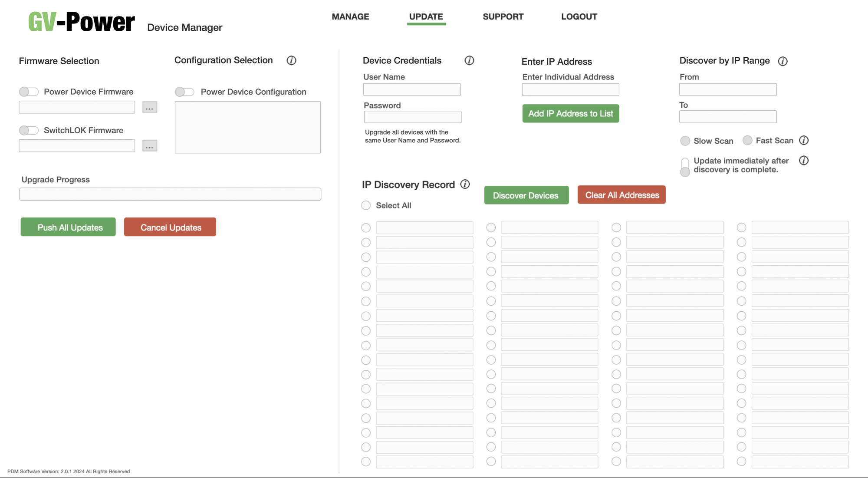Browse for Power Device Firmware file

(149, 107)
